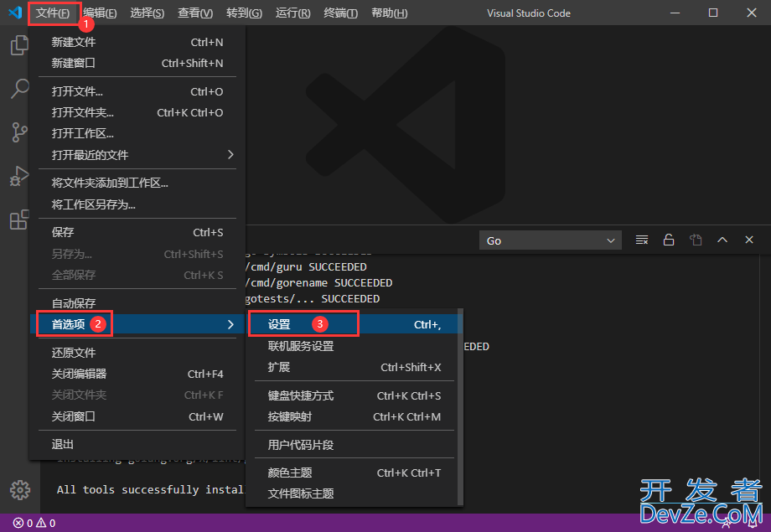
Task: Open the 转到(G) menu
Action: click(244, 13)
